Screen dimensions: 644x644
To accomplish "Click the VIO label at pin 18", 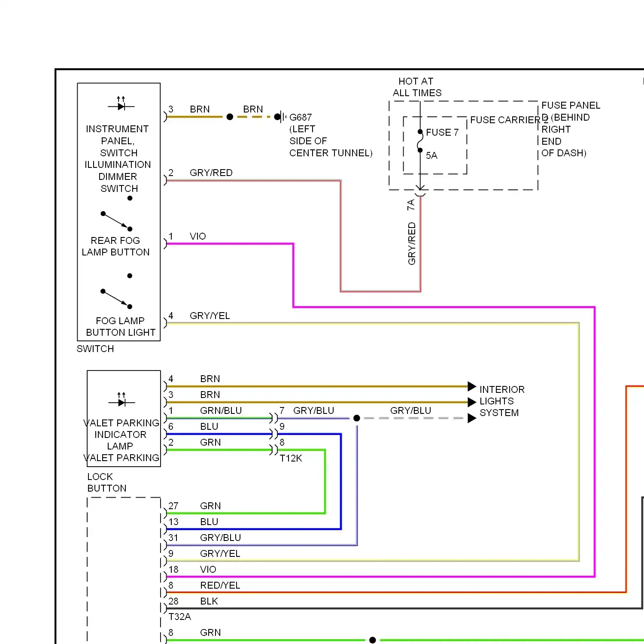I will 208,569.
